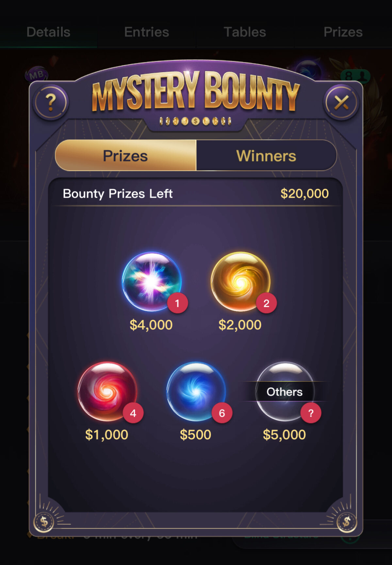Tap the red badge showing 4
392x565 pixels.
(x=133, y=413)
